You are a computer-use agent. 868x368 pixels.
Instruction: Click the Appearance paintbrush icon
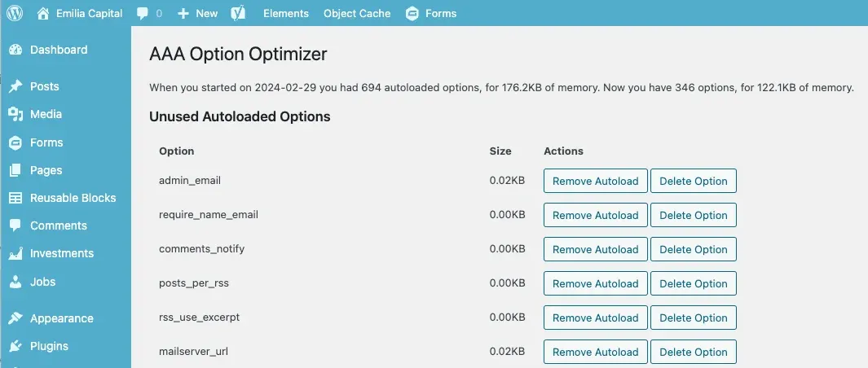point(15,318)
